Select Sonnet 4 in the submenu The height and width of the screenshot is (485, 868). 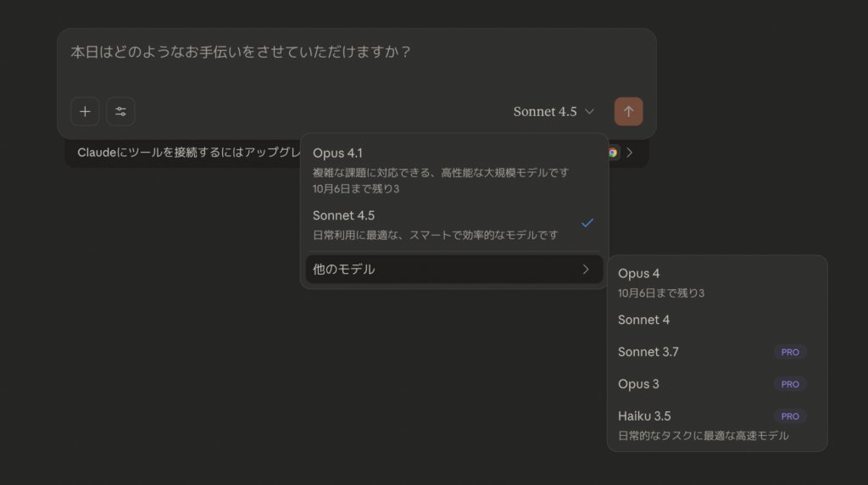click(x=644, y=320)
